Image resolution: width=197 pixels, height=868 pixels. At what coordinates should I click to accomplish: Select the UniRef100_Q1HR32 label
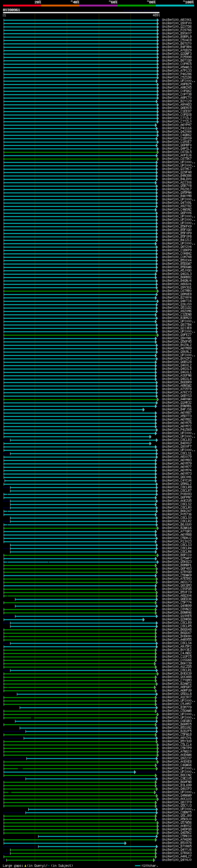click(177, 403)
